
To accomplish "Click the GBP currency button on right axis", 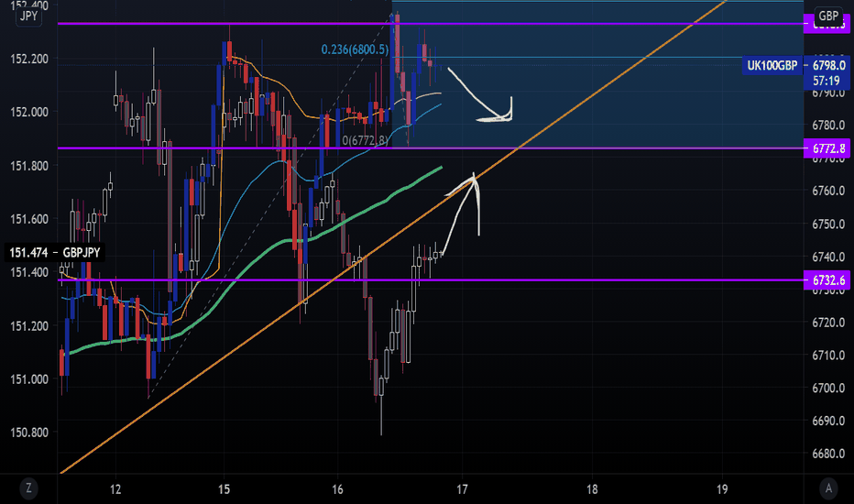I will point(828,16).
